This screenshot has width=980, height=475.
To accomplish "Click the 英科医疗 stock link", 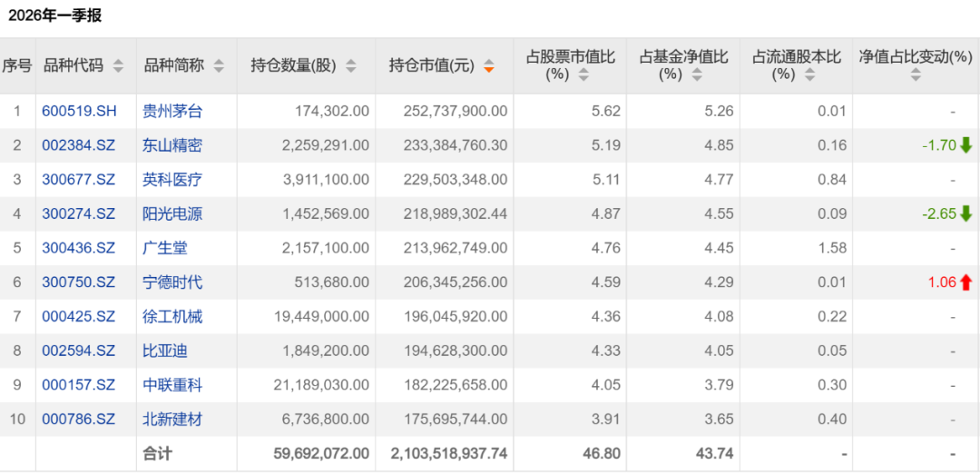I will (172, 180).
